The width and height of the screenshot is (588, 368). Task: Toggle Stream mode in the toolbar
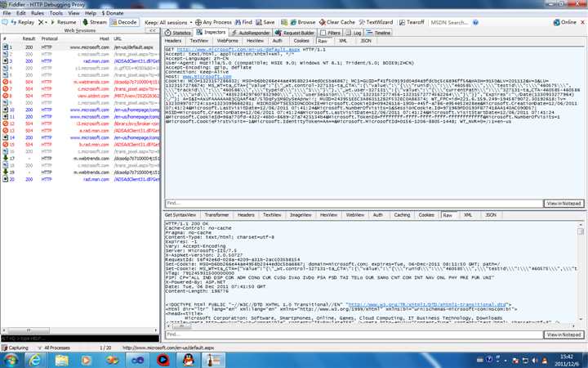pyautogui.click(x=95, y=23)
